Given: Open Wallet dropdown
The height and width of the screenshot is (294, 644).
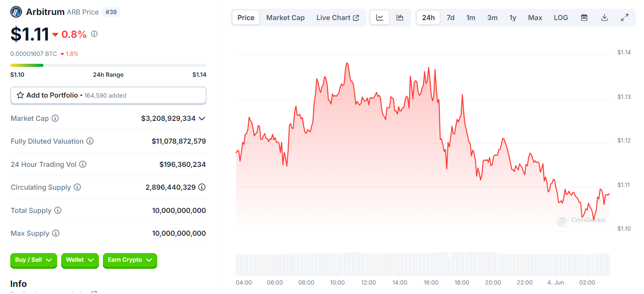Looking at the screenshot, I should coord(80,260).
